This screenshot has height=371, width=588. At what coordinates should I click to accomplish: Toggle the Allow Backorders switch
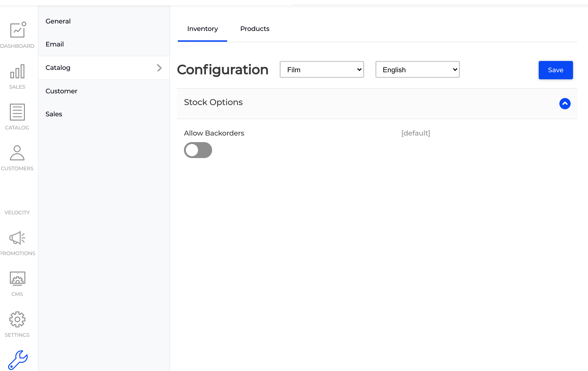pyautogui.click(x=198, y=150)
